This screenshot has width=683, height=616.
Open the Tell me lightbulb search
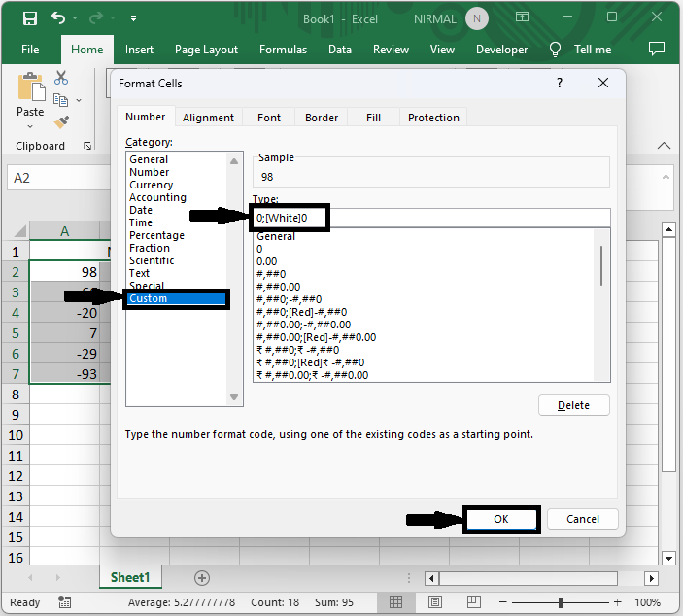(x=556, y=50)
